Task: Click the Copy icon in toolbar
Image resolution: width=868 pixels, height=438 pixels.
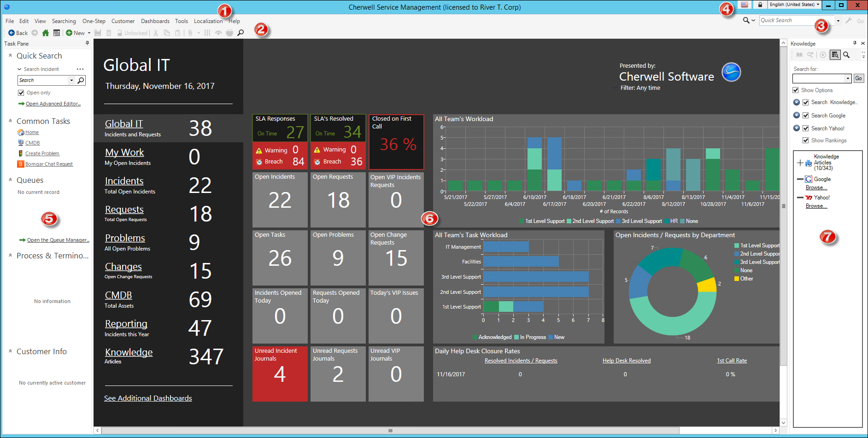Action: click(167, 33)
